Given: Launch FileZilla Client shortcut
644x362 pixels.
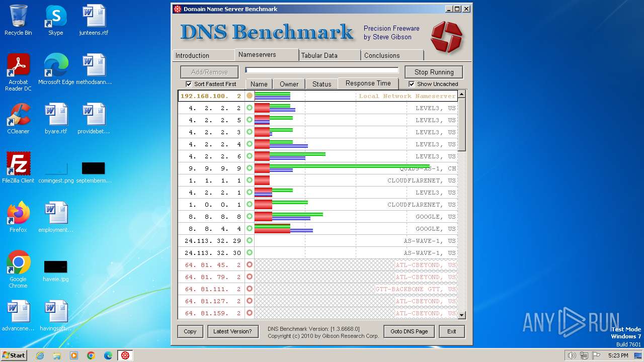Looking at the screenshot, I should tap(18, 168).
